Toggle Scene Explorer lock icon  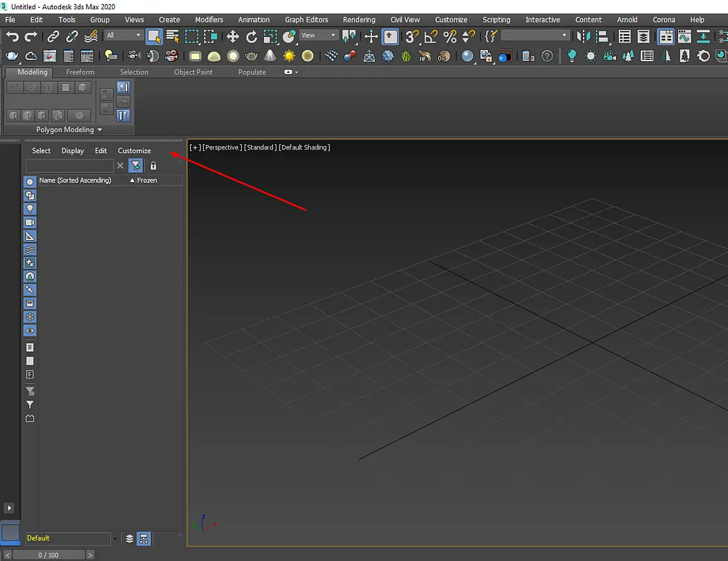pos(153,166)
